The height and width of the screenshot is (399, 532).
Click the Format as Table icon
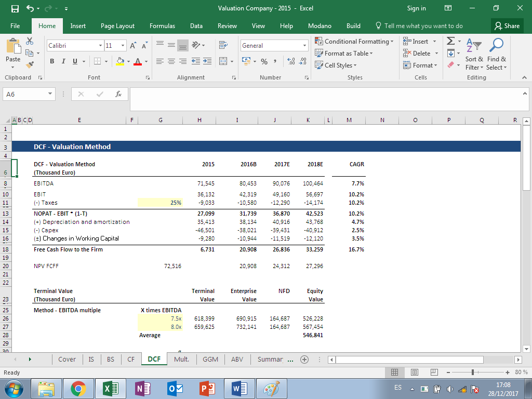click(x=345, y=53)
